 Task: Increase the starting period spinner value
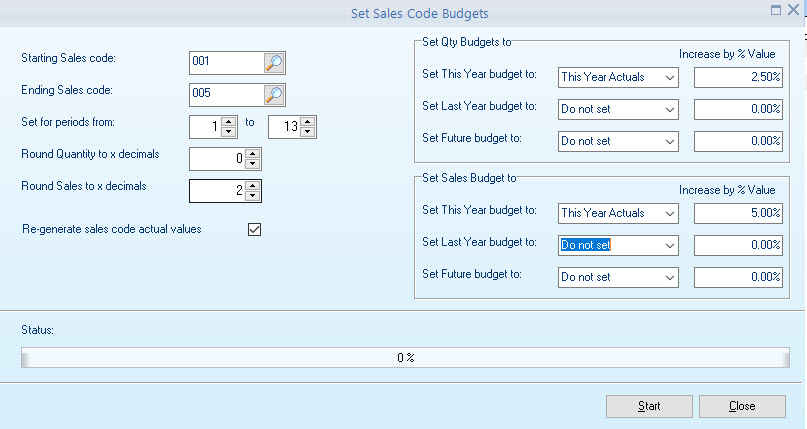pos(228,122)
